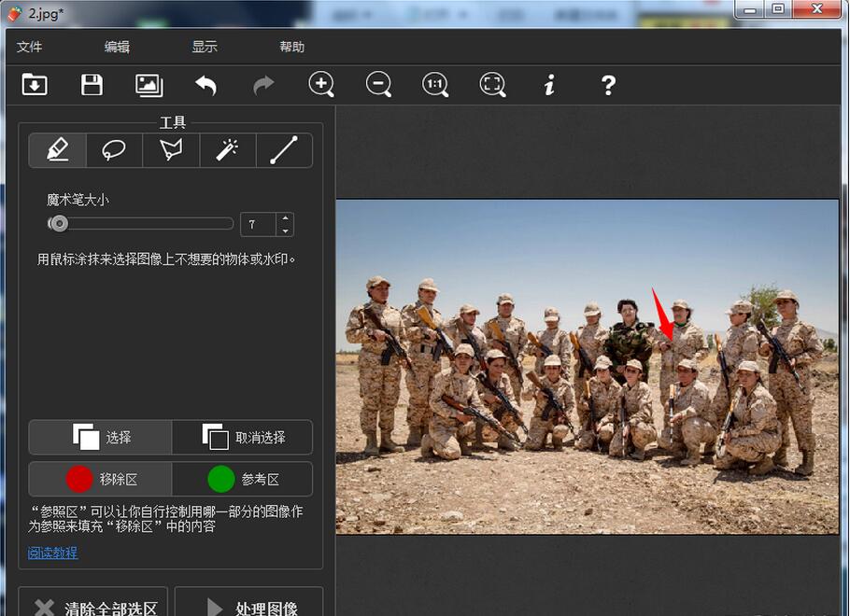Viewport: 850px width, 616px height.
Task: Open the info icon in toolbar
Action: pos(549,85)
